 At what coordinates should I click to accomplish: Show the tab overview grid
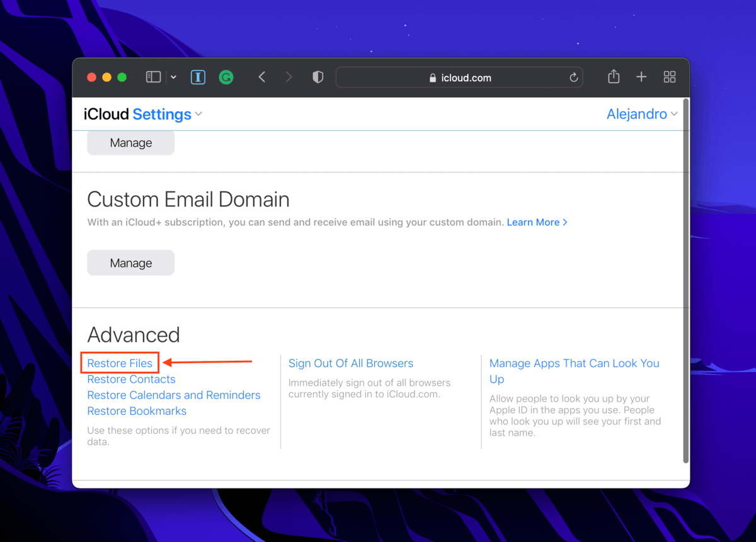point(670,77)
